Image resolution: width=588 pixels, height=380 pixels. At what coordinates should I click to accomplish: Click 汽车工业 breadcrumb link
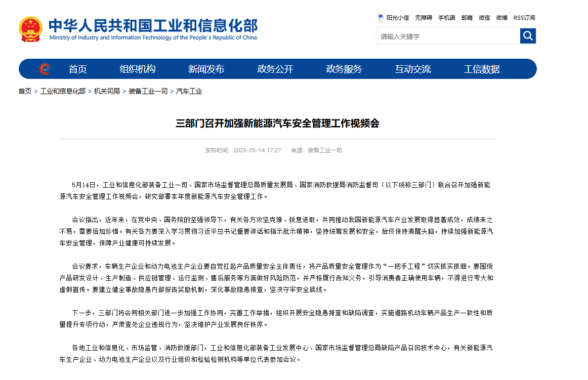tap(189, 91)
